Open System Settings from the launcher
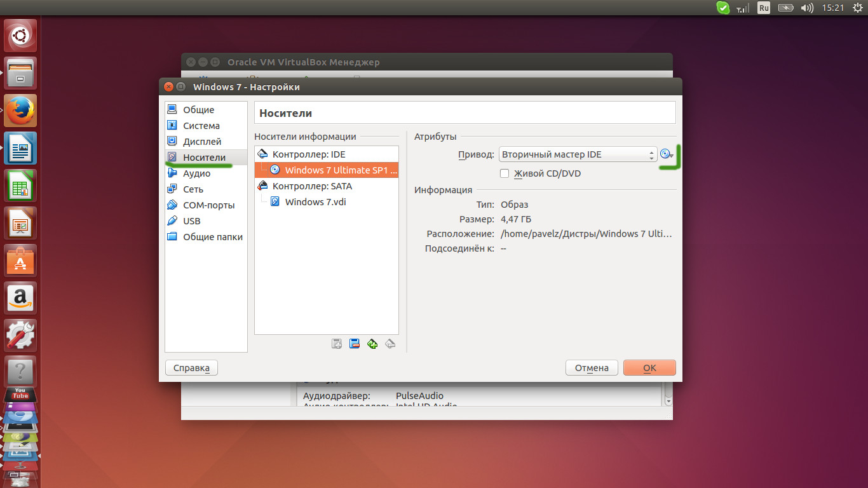The image size is (868, 488). (21, 335)
